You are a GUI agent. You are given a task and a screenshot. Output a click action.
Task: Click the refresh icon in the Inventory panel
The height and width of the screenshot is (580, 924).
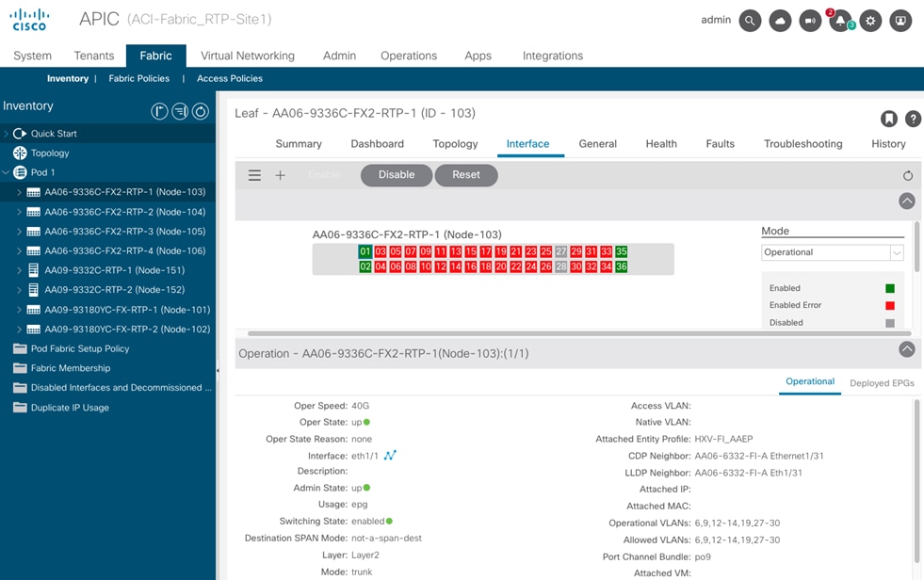tap(199, 111)
